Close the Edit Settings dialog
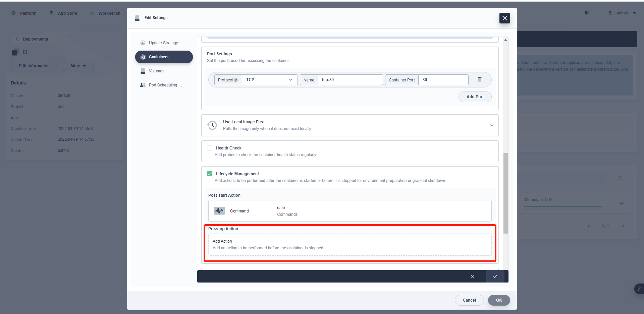The image size is (644, 314). tap(505, 18)
